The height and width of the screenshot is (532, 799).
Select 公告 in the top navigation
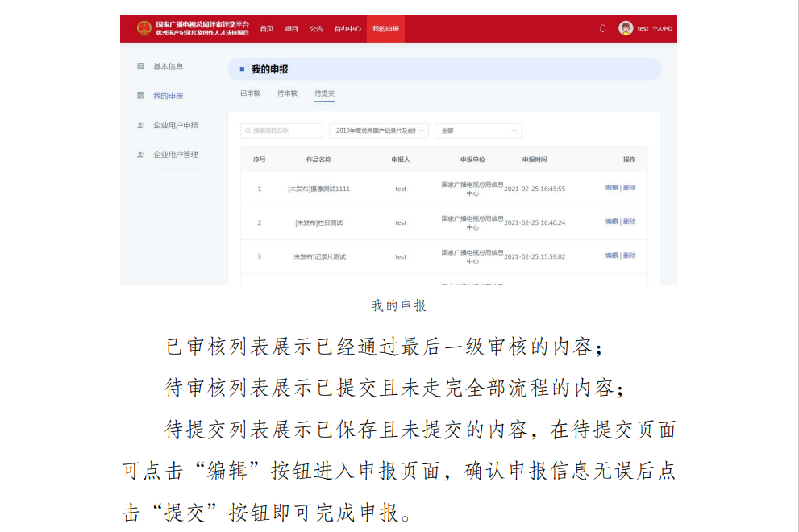click(316, 29)
